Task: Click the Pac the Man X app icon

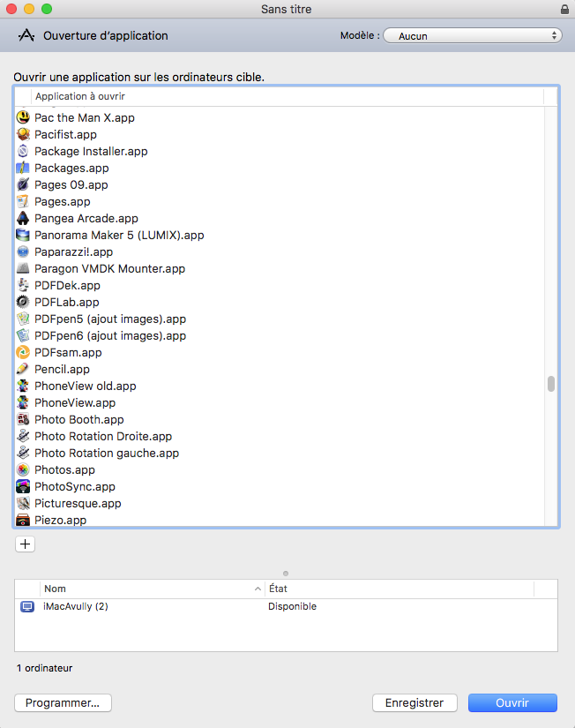Action: pyautogui.click(x=23, y=117)
